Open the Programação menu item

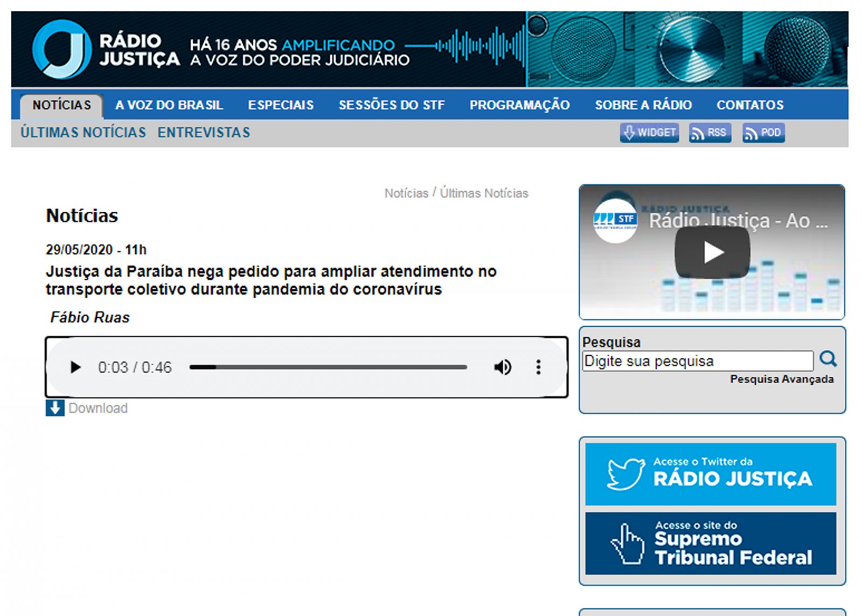pos(519,105)
